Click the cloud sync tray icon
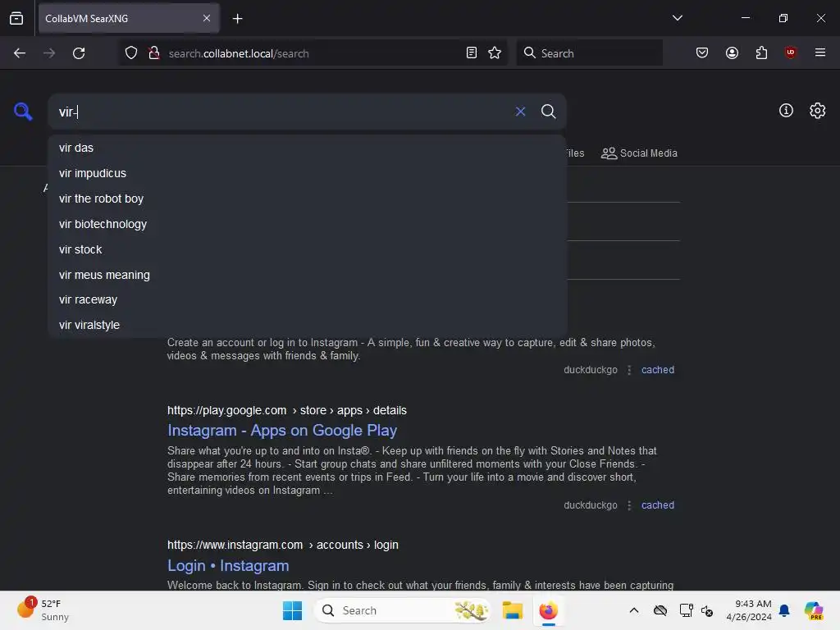Image resolution: width=840 pixels, height=630 pixels. tap(660, 610)
